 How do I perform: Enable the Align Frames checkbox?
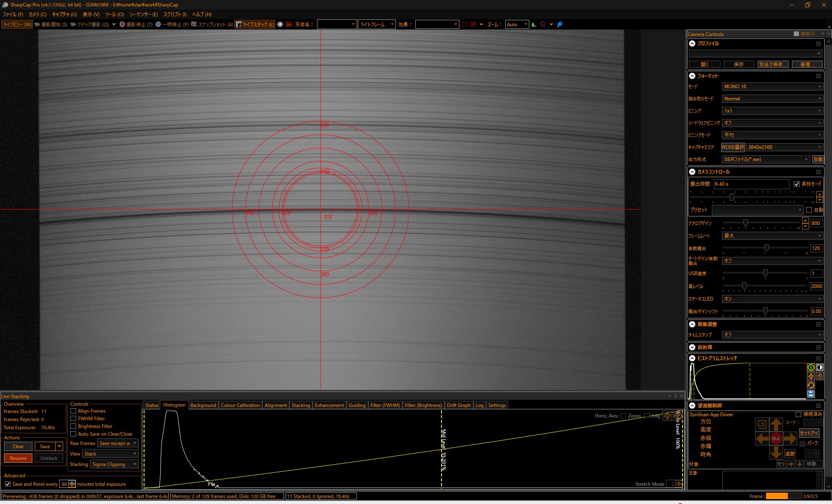73,411
